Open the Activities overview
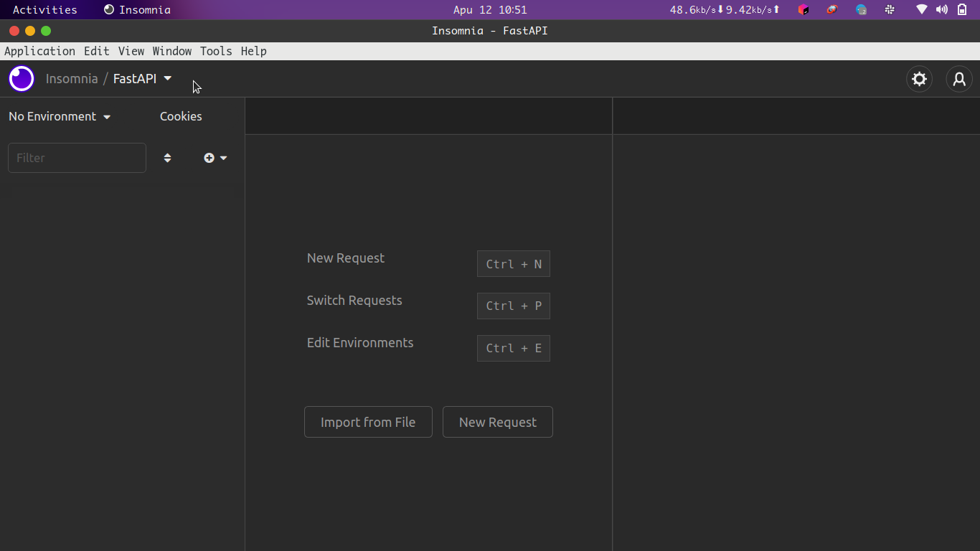 click(45, 10)
